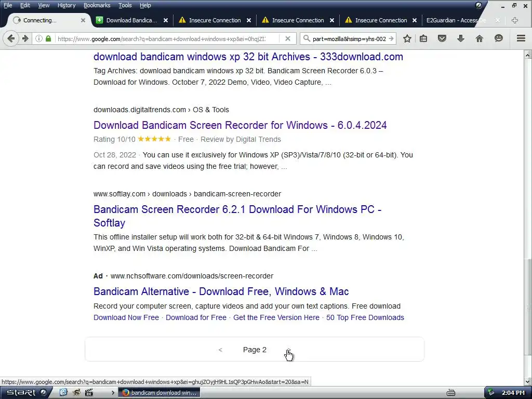
Task: Click the search box text field
Action: 349,38
